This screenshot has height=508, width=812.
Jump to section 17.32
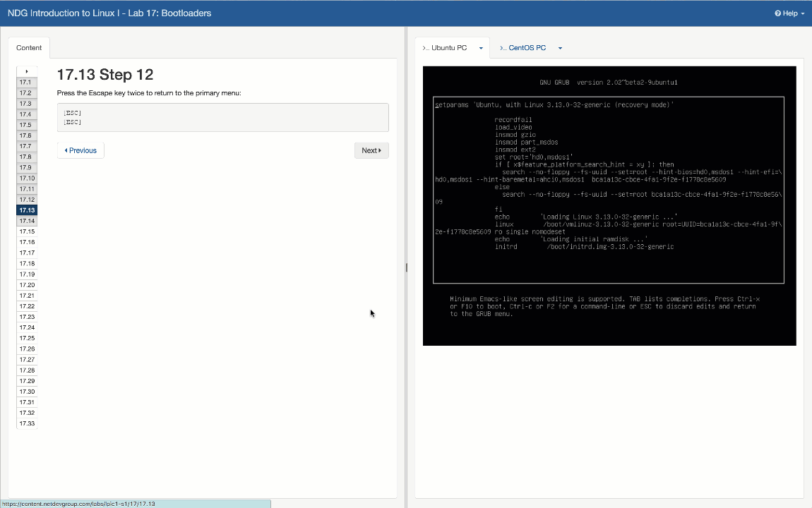pyautogui.click(x=27, y=413)
